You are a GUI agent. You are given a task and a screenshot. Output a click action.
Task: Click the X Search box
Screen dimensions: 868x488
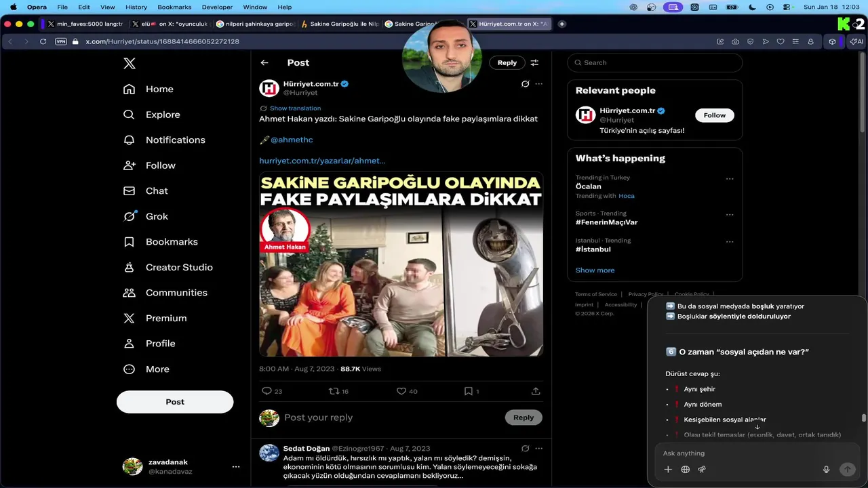(654, 62)
